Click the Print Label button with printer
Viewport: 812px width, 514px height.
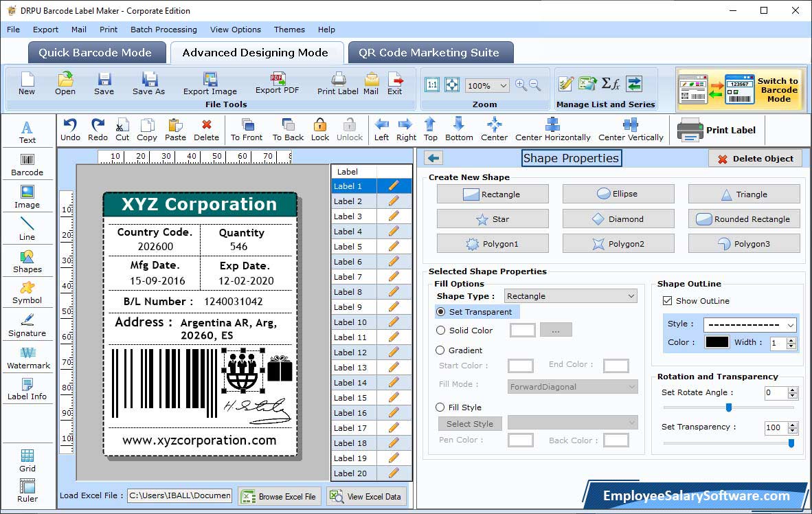click(x=717, y=130)
